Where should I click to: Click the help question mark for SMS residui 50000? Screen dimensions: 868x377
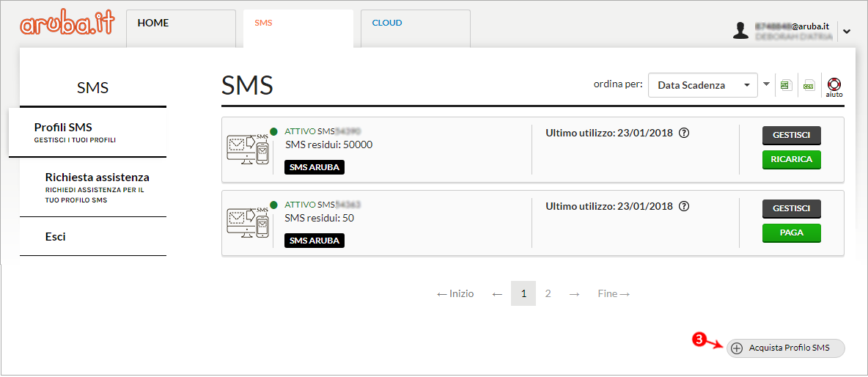(684, 133)
